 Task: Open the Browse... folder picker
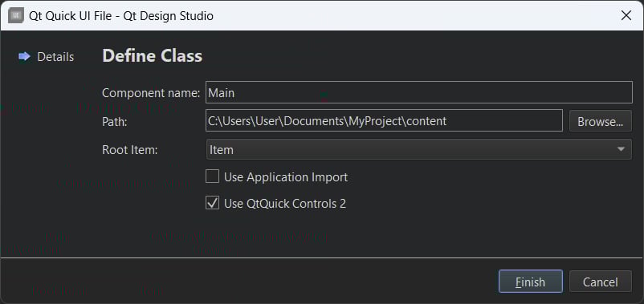click(601, 121)
